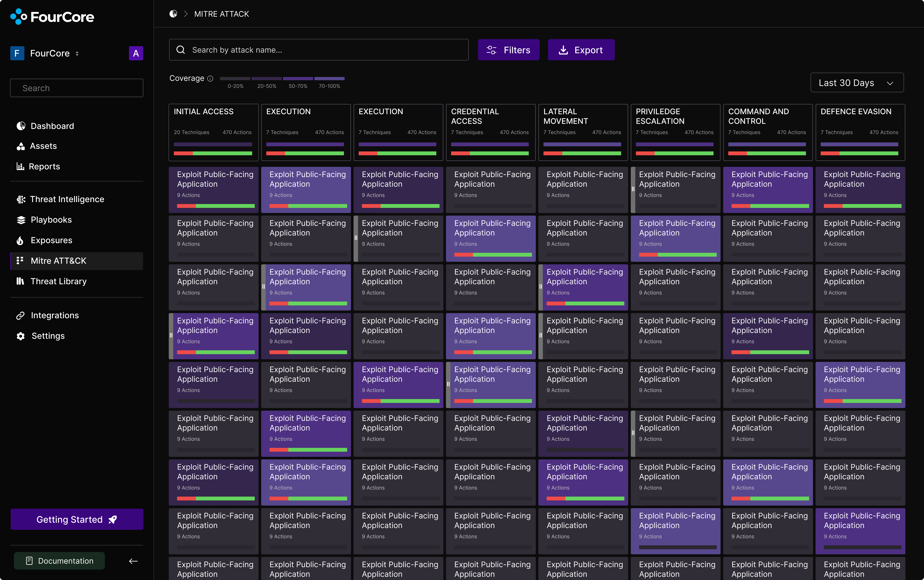Open the Documentation button
Viewport: 924px width, 580px height.
[60, 561]
